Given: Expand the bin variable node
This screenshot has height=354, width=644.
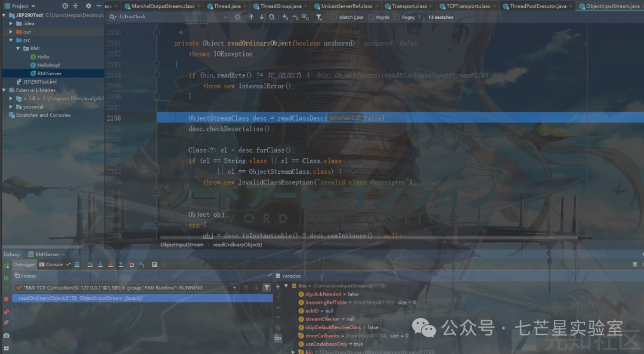Looking at the screenshot, I should 293,352.
